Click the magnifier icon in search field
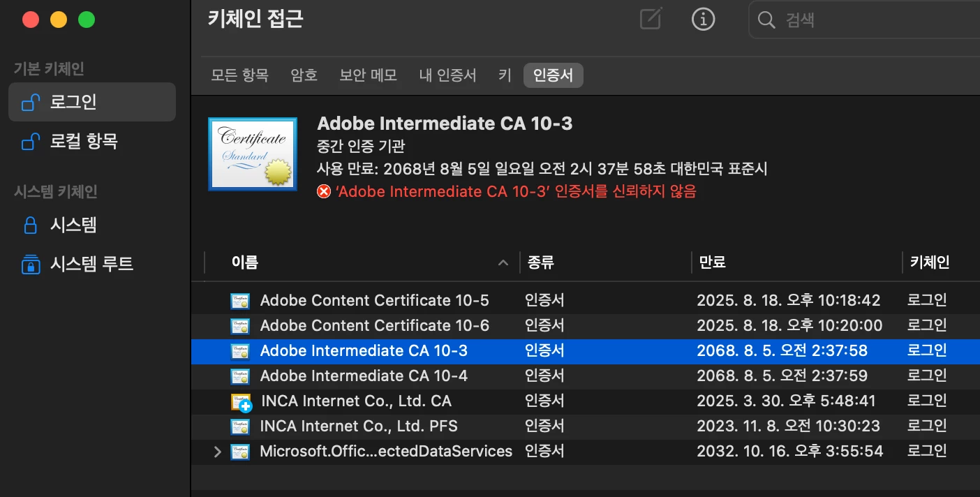980x497 pixels. 766,20
